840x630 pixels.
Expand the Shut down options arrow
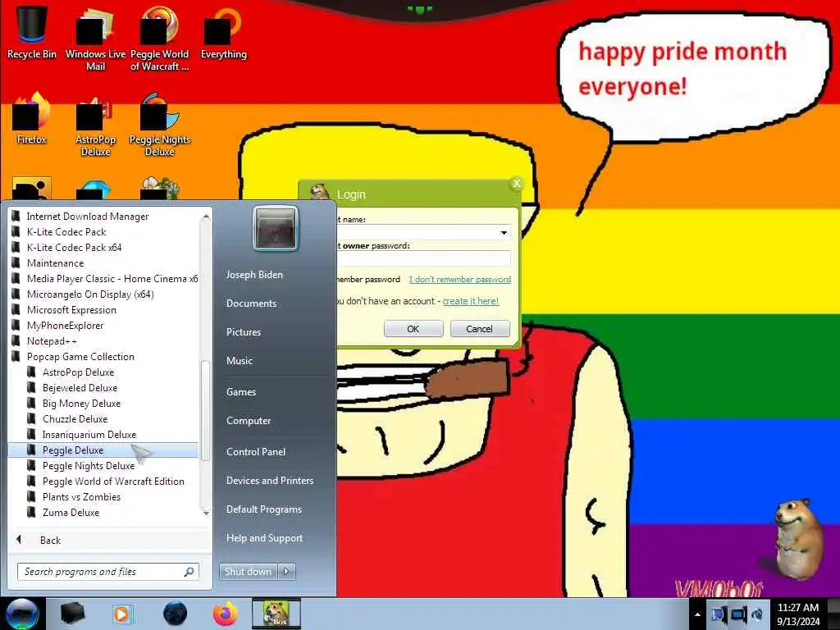coord(286,572)
